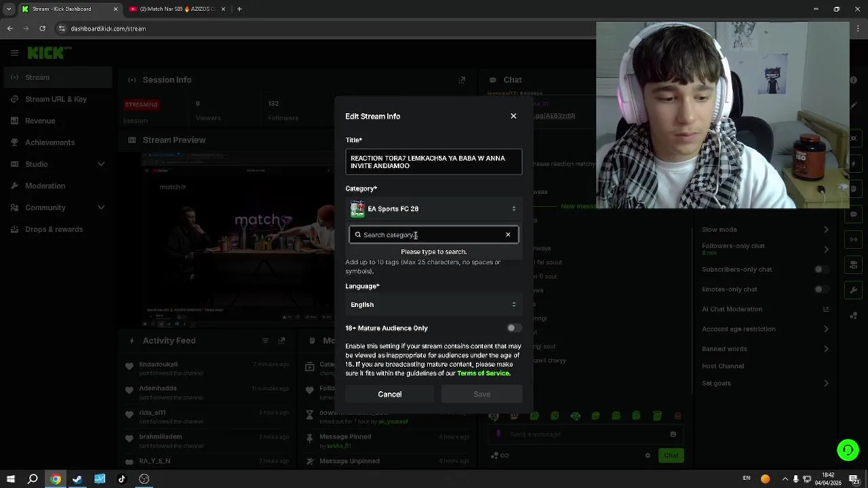Open chat settings gear icon
Viewport: 868px width, 488px height.
point(648,455)
